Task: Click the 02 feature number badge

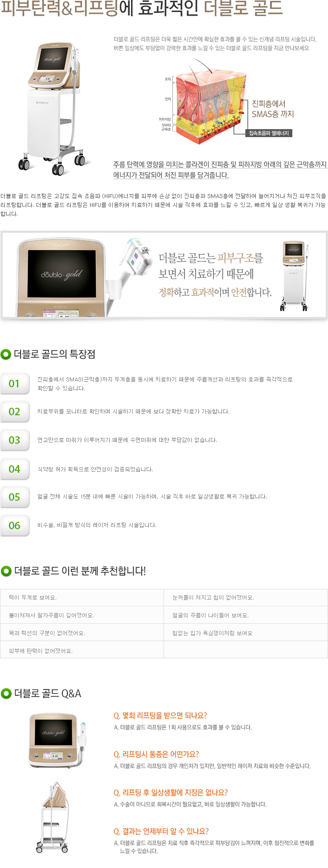Action: pyautogui.click(x=15, y=412)
